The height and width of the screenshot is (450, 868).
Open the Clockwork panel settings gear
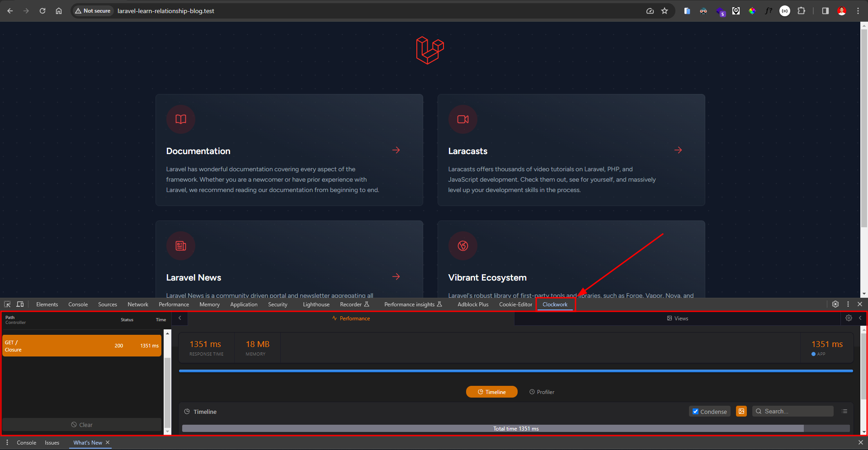coord(849,318)
